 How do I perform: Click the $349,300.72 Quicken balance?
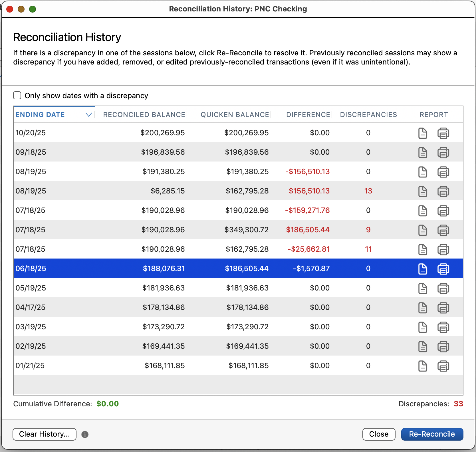click(247, 230)
